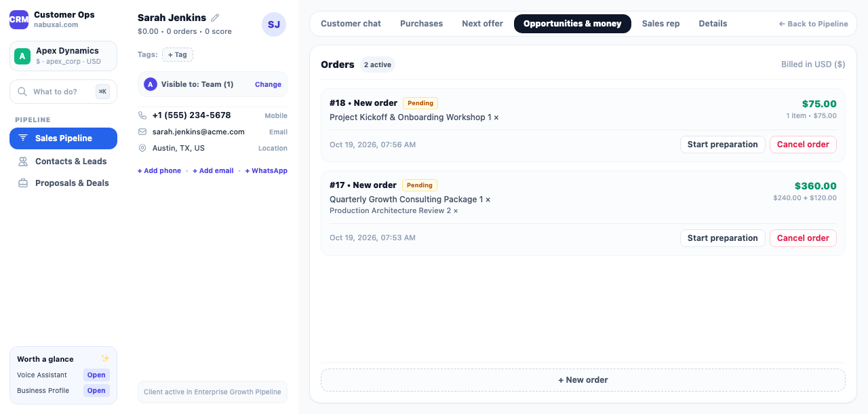Viewport: 868px width, 414px height.
Task: Open Contacts & Leads section
Action: [63, 162]
